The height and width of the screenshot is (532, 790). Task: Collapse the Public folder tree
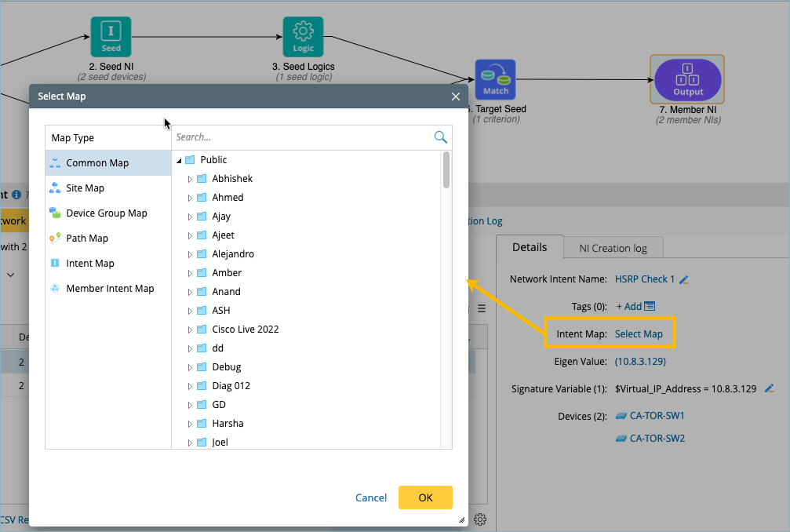click(x=179, y=160)
